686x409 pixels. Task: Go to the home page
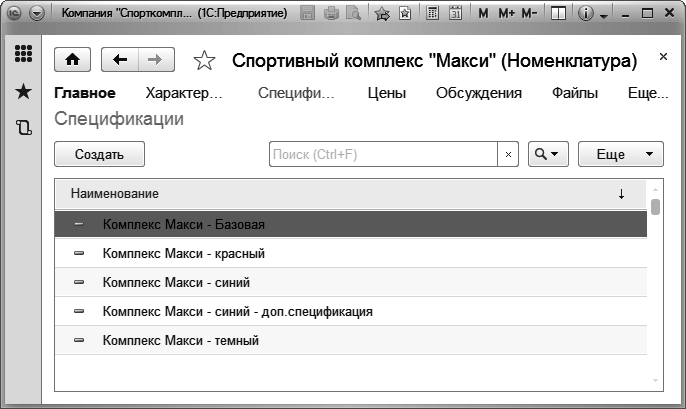coord(72,60)
